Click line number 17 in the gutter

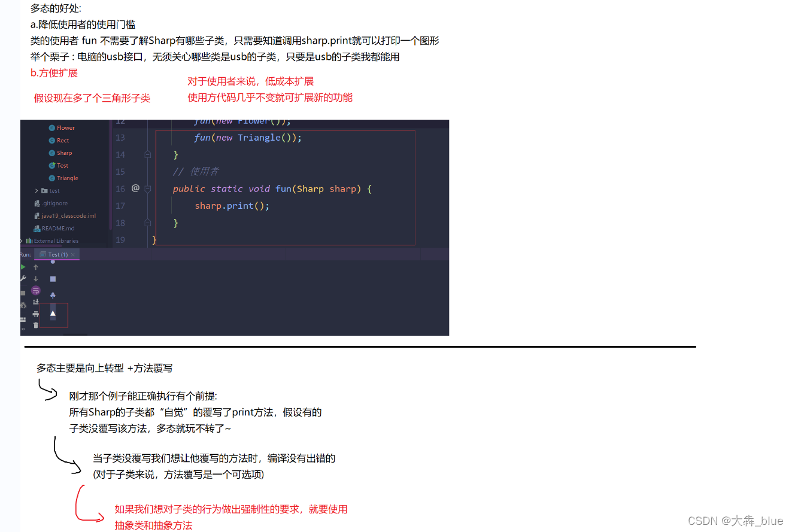(x=120, y=206)
